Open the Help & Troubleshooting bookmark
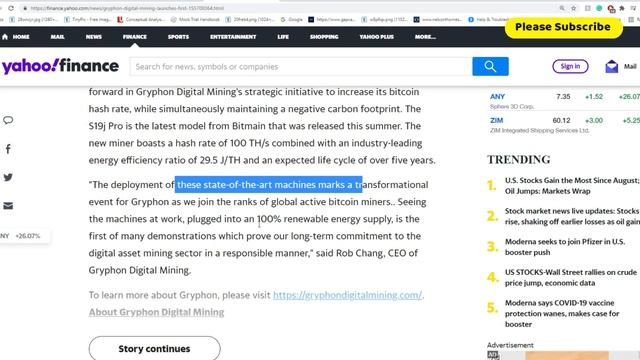The image size is (640, 360). (489, 19)
